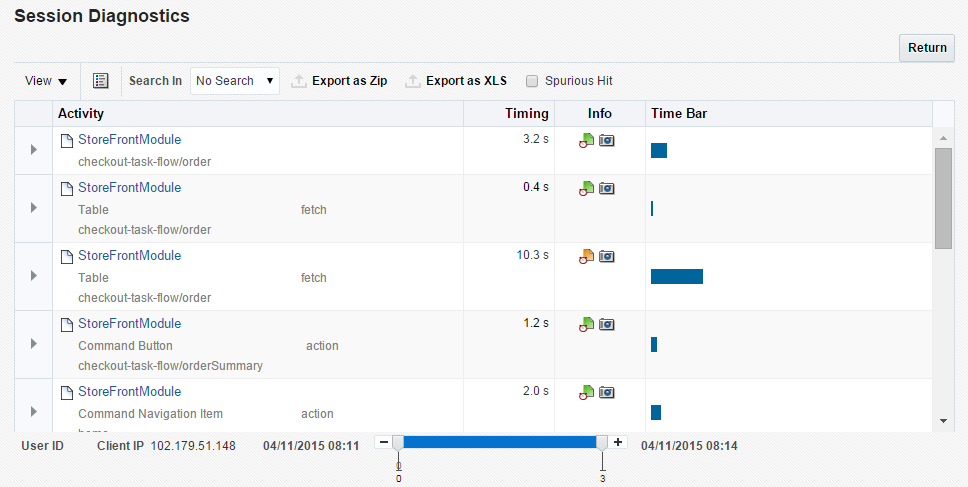Viewport: 968px width, 487px height.
Task: Open StoreFrontModule link in 0.4 s row
Action: (130, 188)
